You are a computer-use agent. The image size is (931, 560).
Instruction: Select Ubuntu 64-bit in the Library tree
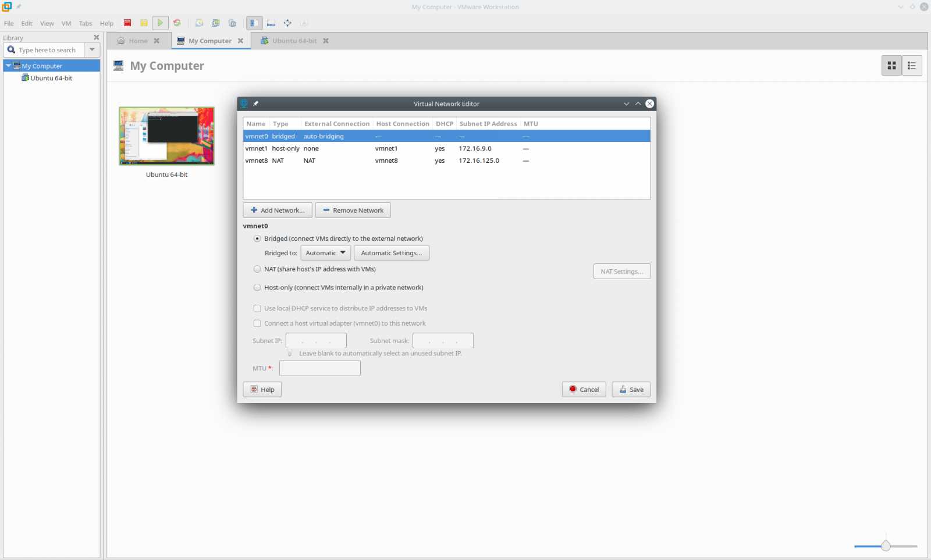tap(51, 78)
